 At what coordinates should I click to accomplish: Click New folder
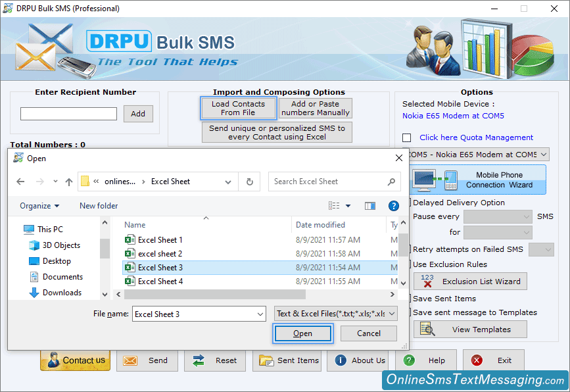tap(99, 206)
